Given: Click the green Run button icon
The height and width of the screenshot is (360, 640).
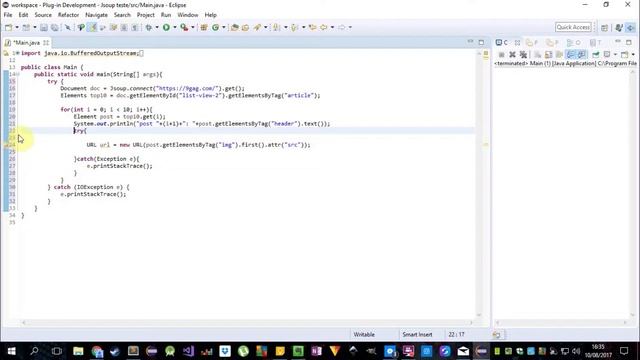Looking at the screenshot, I should tap(166, 27).
